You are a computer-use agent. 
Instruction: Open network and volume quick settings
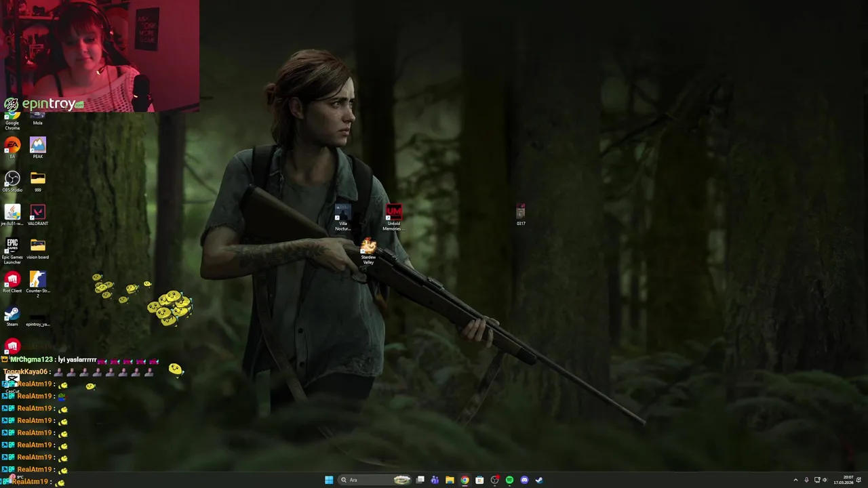click(822, 480)
